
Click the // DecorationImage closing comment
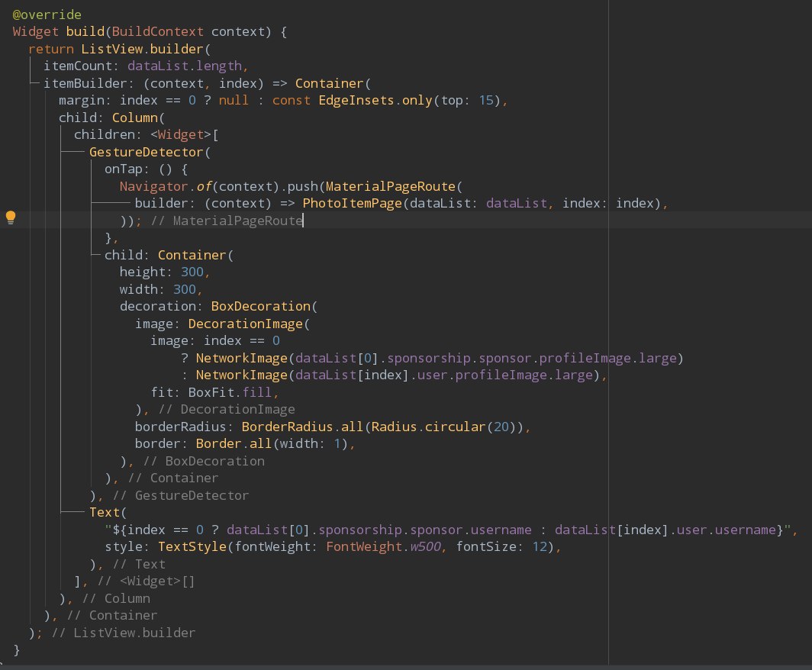(227, 410)
